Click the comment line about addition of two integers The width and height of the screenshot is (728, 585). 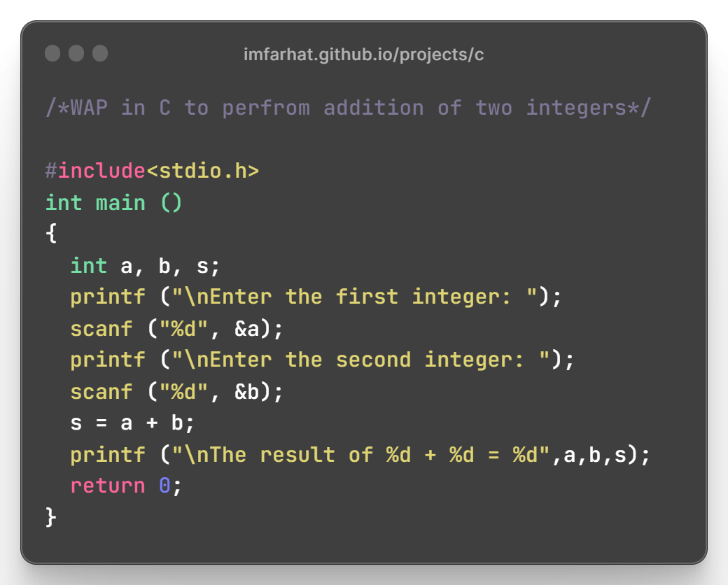tap(348, 108)
